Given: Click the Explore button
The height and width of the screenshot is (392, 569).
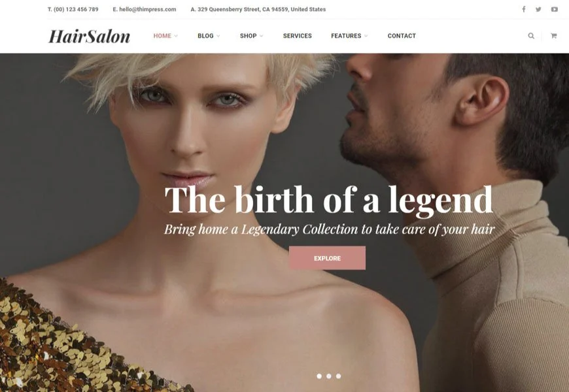Looking at the screenshot, I should (x=327, y=258).
